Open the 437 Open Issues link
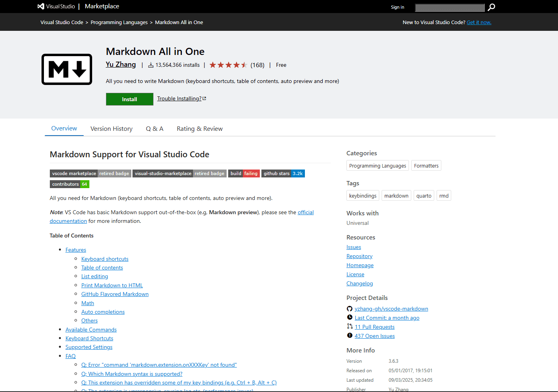 (375, 336)
